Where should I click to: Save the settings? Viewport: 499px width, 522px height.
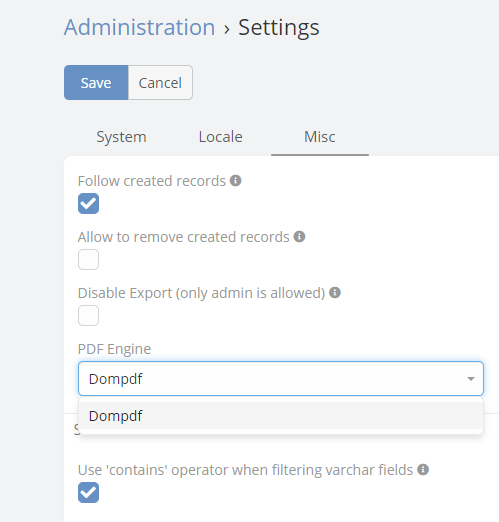[x=96, y=83]
